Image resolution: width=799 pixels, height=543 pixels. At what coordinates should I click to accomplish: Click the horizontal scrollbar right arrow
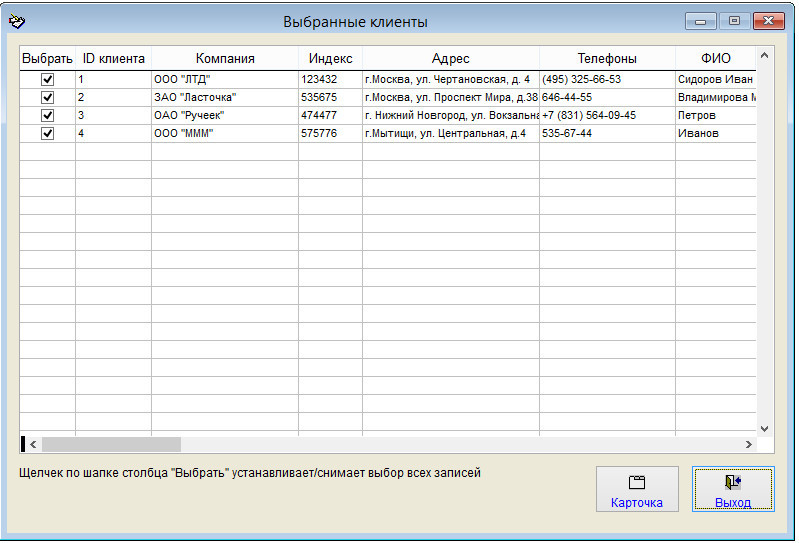pos(749,445)
